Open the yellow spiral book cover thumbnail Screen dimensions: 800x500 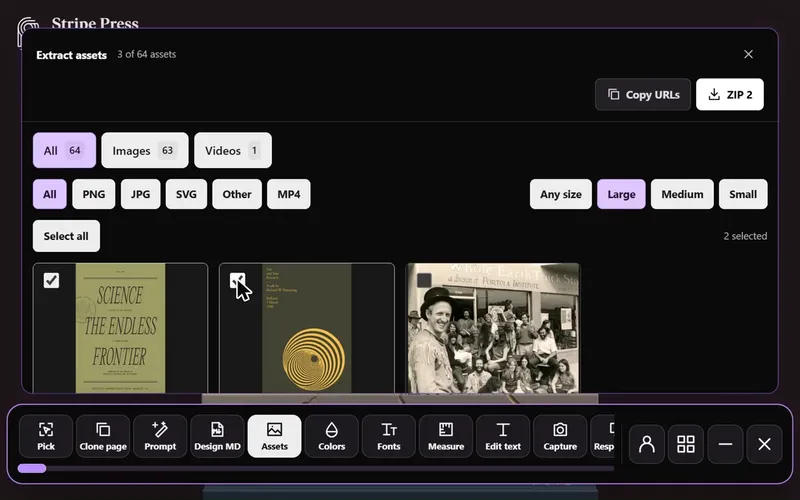point(307,329)
